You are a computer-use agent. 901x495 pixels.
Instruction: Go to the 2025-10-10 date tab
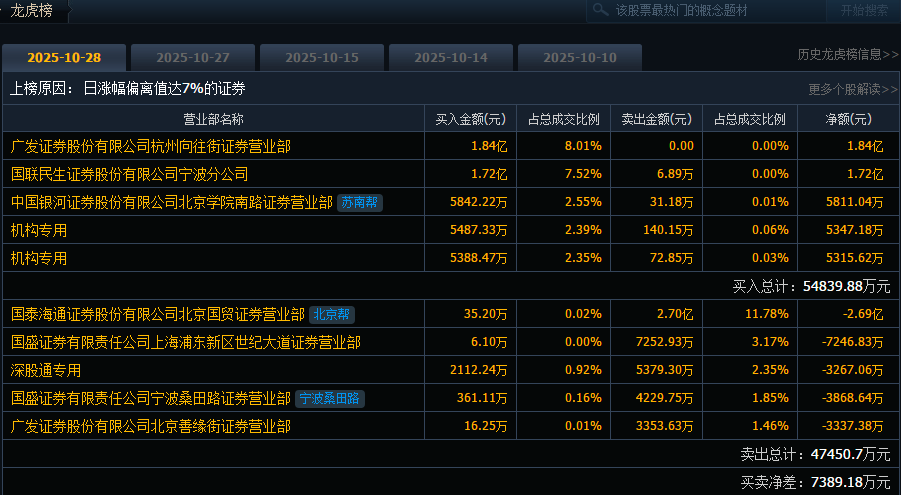(580, 58)
